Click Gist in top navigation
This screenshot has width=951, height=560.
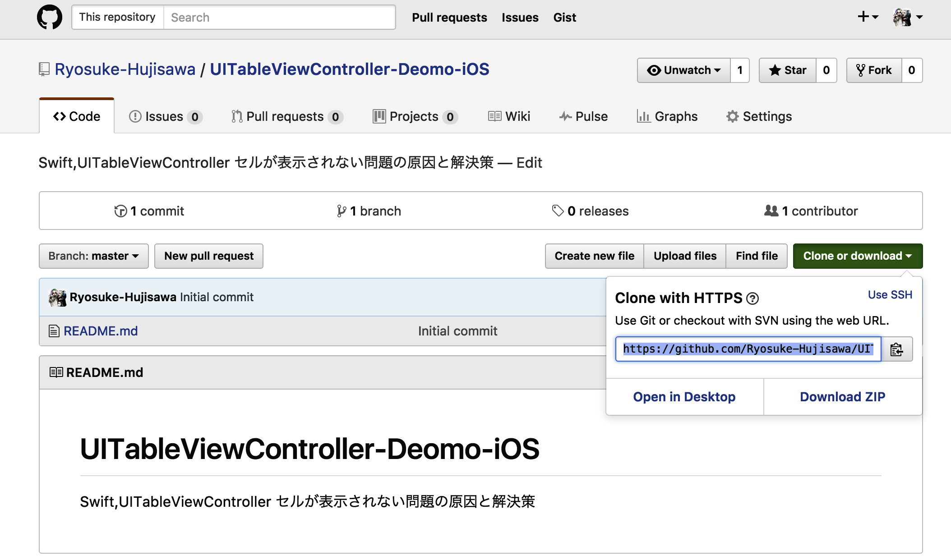pos(565,17)
